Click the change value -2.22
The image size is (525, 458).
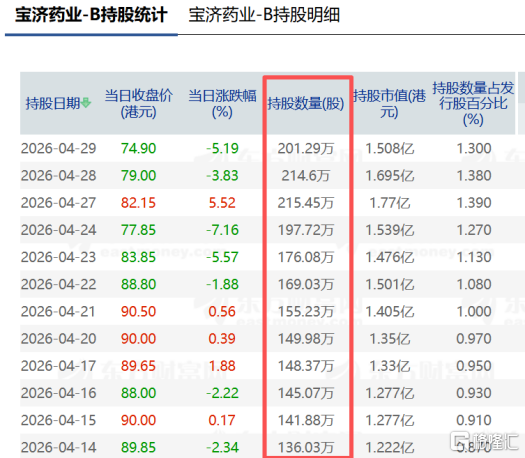[222, 393]
